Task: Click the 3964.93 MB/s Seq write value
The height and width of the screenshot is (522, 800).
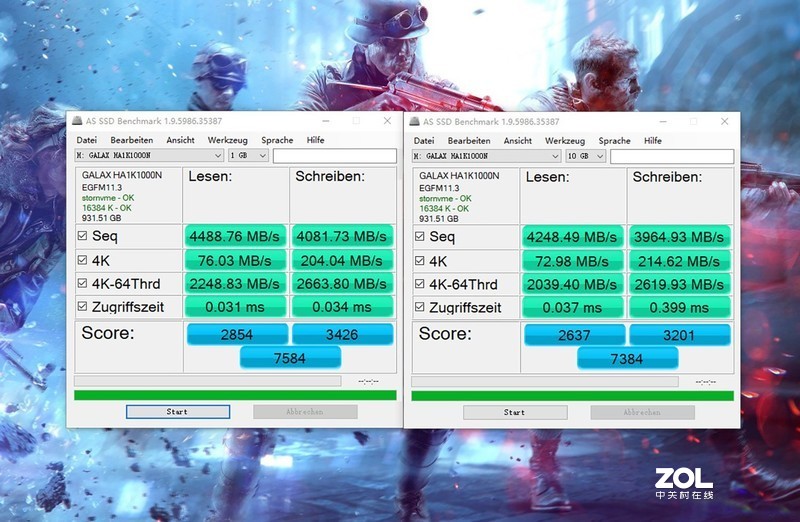Action: [x=679, y=237]
